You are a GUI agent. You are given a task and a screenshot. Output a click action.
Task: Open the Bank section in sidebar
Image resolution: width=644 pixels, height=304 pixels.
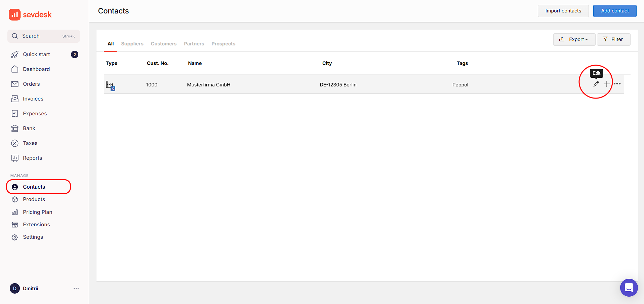coord(29,128)
